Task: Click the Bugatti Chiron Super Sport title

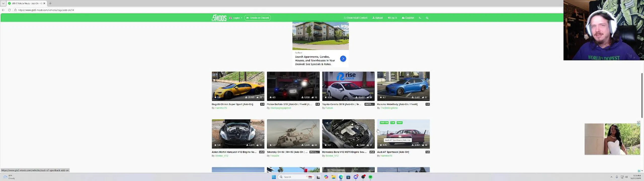Action: tap(232, 104)
